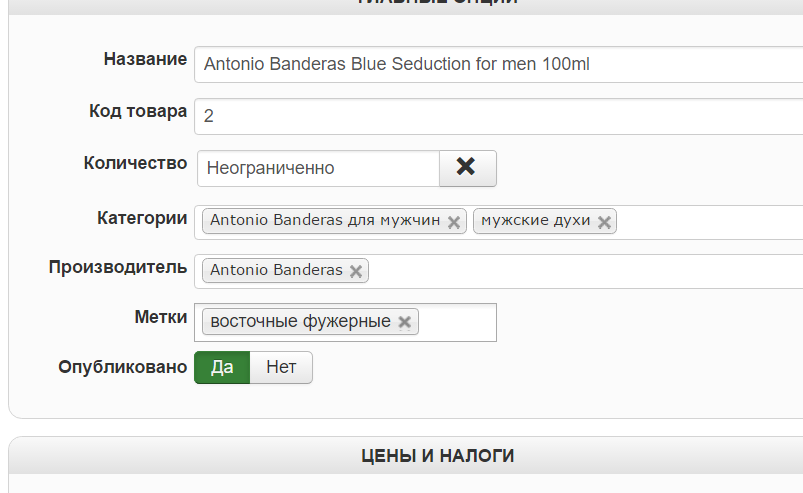Remove the "мужские духи" category tag

coord(604,222)
